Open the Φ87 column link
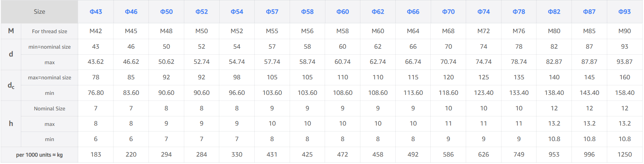This screenshot has width=644, height=164. (x=589, y=12)
